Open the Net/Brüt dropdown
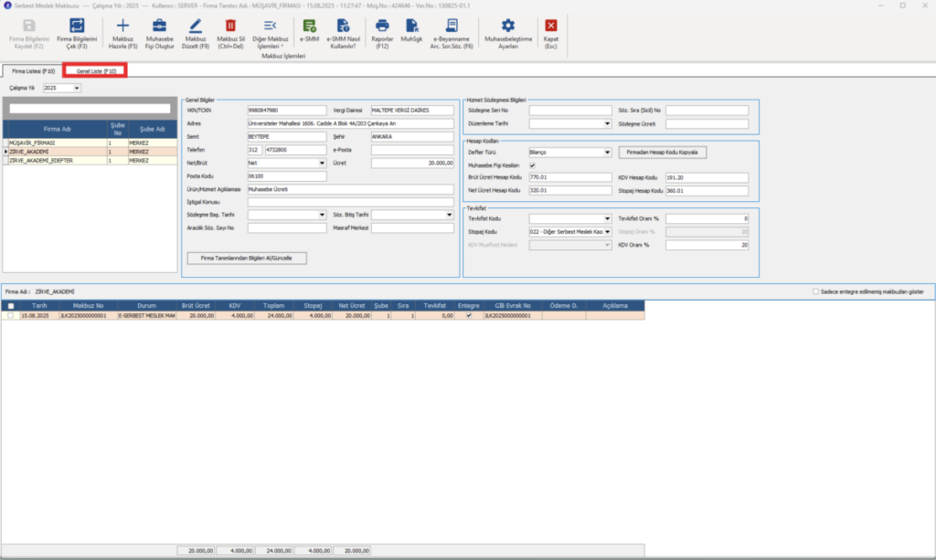Screen dimensions: 936x560 pyautogui.click(x=322, y=163)
